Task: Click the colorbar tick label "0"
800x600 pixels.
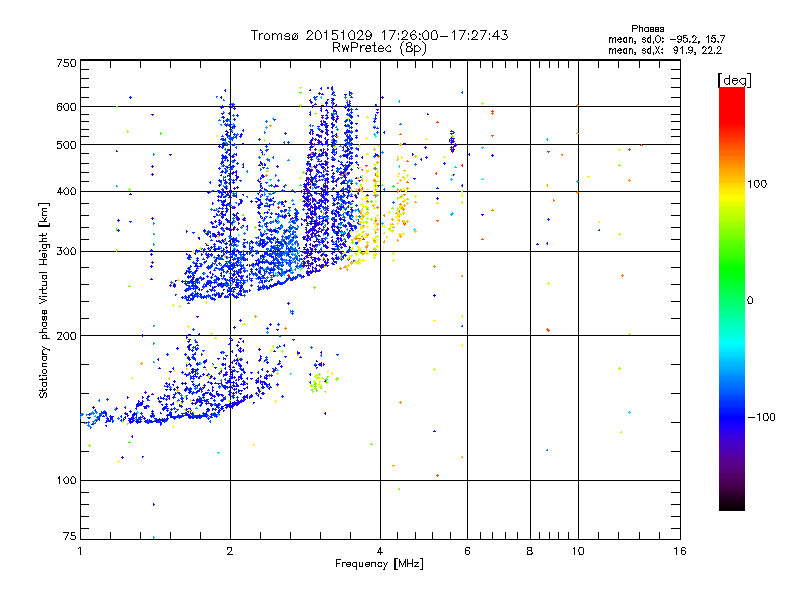Action: tap(750, 300)
